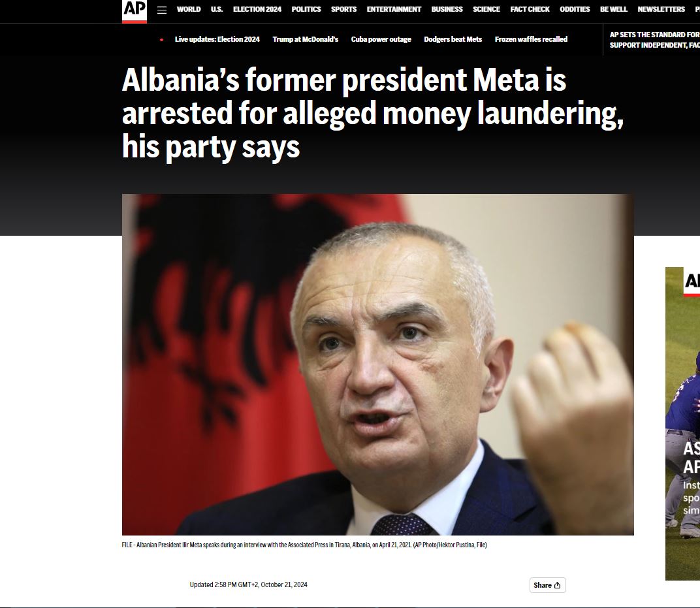Open Live updates: Election 2024 link
The width and height of the screenshot is (700, 608).
tap(217, 39)
